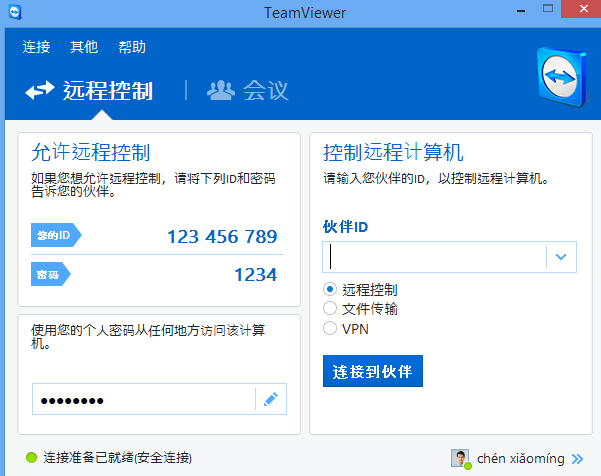Click the 密码 label tag
Screen dimensions: 601x476
click(51, 274)
